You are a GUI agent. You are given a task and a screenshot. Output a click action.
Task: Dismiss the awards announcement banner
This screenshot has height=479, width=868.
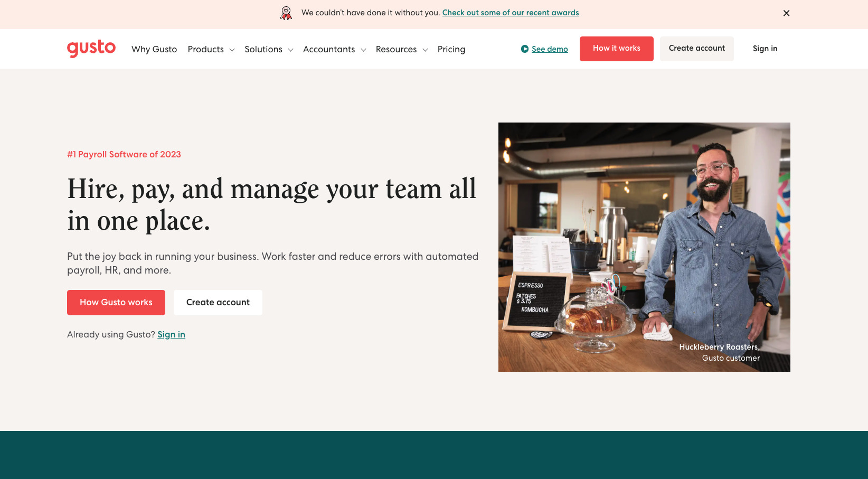786,13
